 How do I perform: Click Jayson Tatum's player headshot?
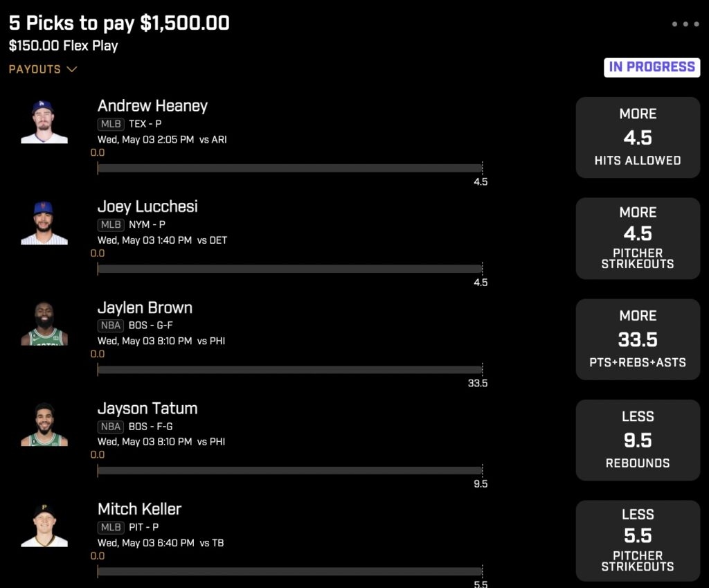[x=44, y=425]
